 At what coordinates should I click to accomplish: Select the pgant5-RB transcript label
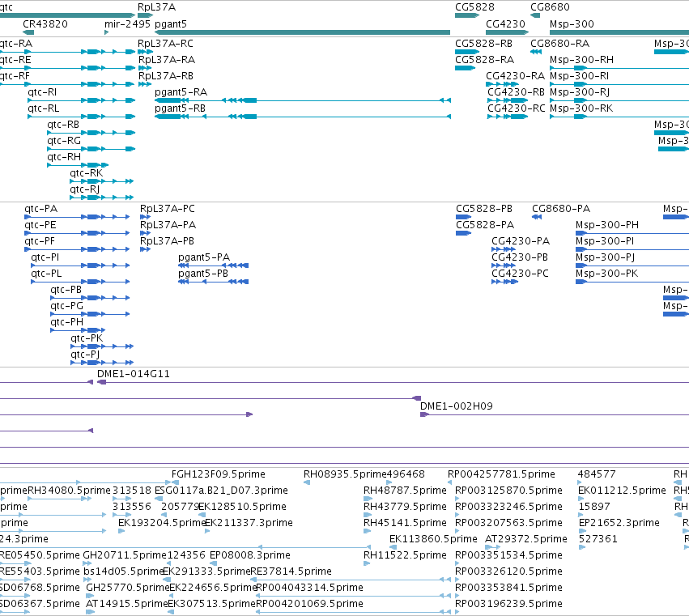pyautogui.click(x=181, y=108)
